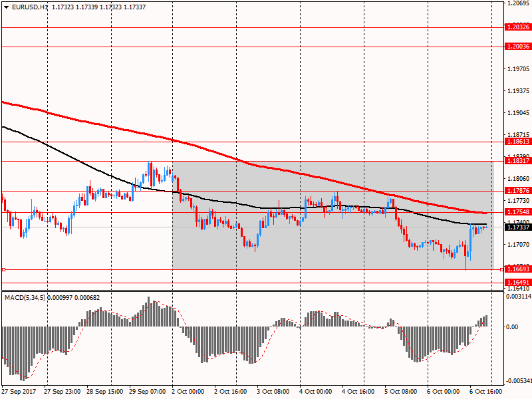Click the 27 Sep 2017 date label
This screenshot has height=399, width=532.
[19, 392]
